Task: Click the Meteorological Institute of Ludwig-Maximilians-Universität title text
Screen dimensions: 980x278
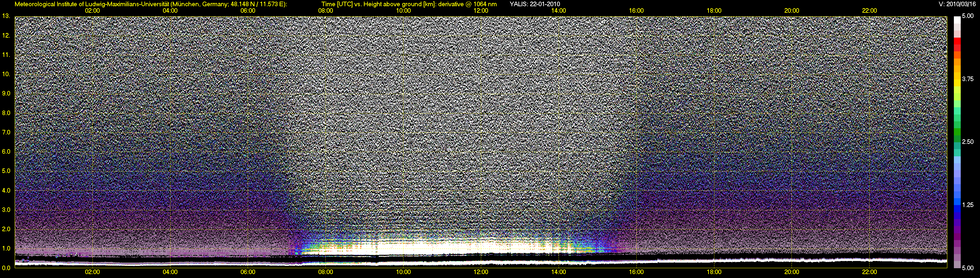Action: pyautogui.click(x=151, y=4)
